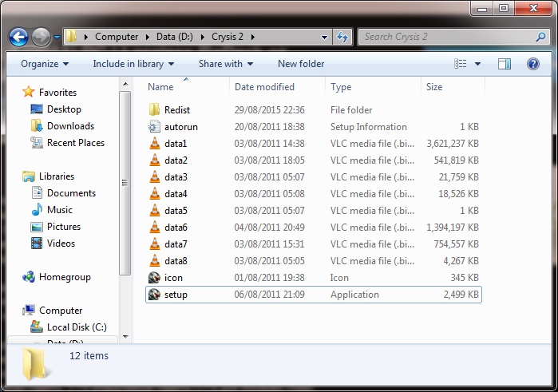Select data6 VLC cone icon
The height and width of the screenshot is (392, 558).
[154, 227]
